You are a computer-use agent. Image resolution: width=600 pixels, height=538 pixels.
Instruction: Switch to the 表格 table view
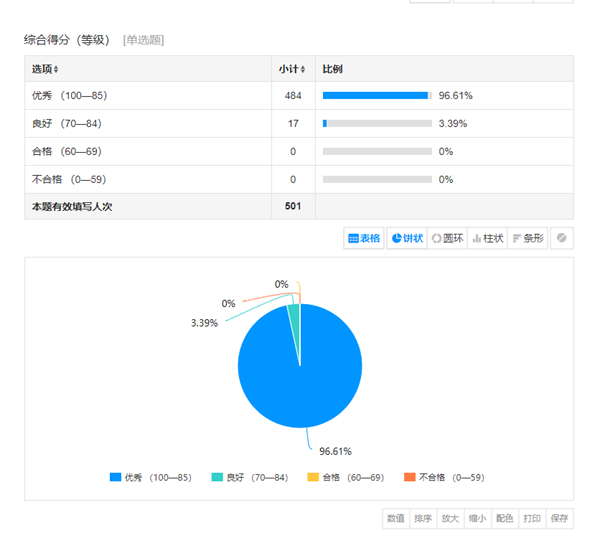(364, 238)
